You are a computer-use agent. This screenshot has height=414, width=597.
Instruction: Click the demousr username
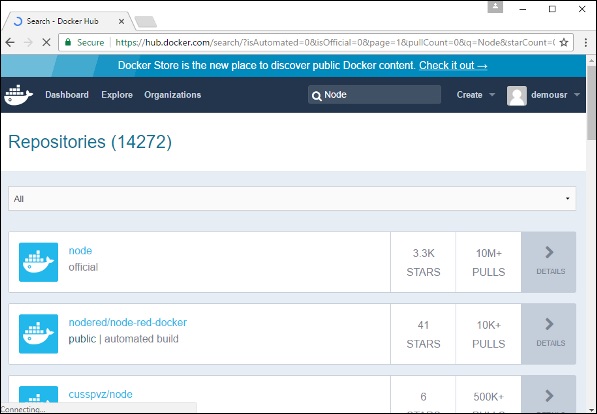pyautogui.click(x=549, y=95)
